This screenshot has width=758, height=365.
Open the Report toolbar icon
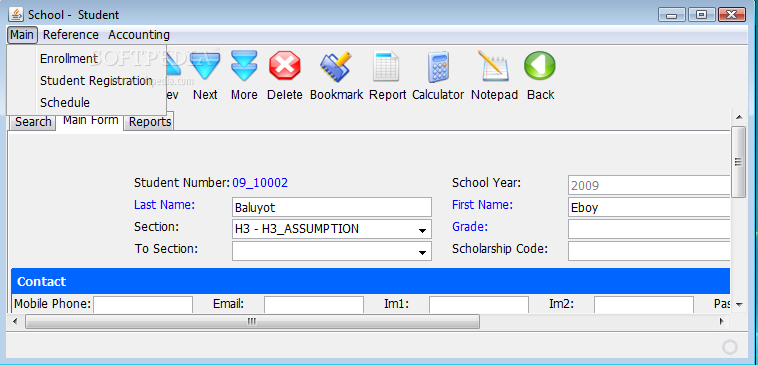(387, 66)
